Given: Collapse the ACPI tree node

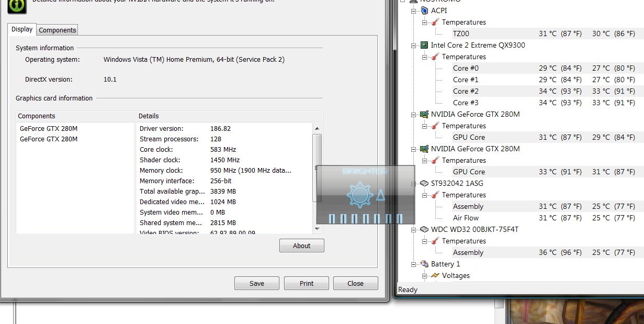Looking at the screenshot, I should pos(414,10).
